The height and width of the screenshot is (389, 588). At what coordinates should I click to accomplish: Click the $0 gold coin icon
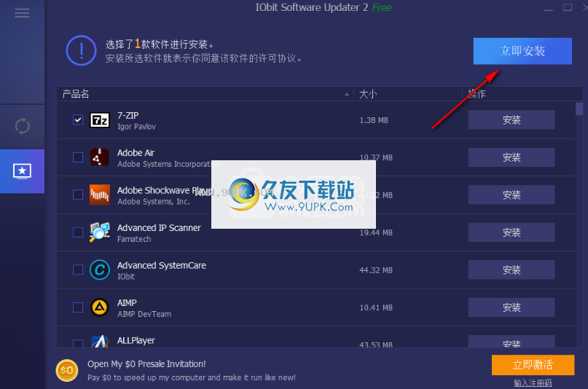pyautogui.click(x=67, y=370)
